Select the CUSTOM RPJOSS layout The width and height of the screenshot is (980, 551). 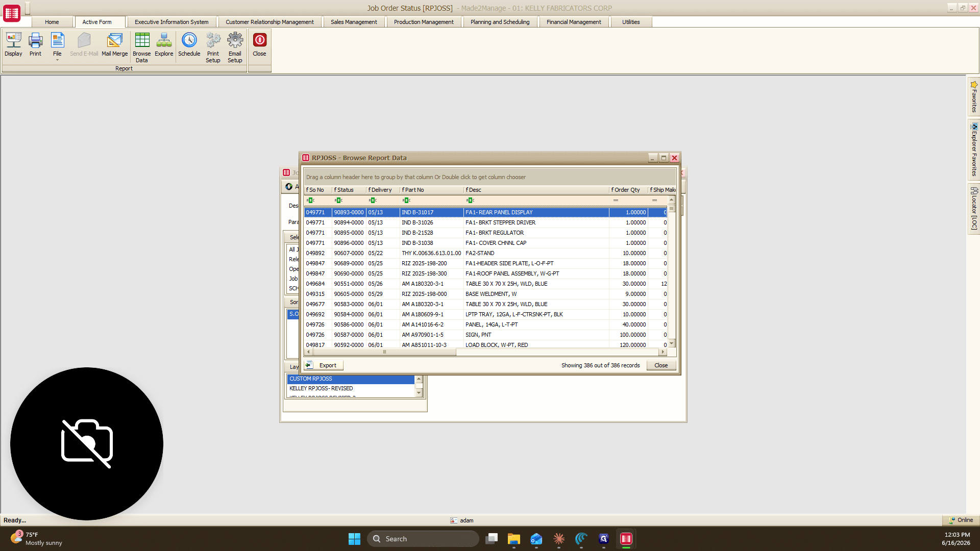350,379
